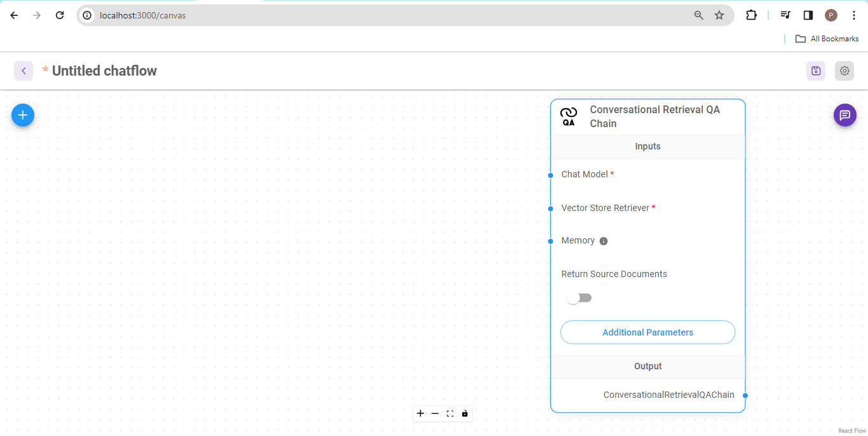The width and height of the screenshot is (868, 436).
Task: Open the browser three-dot menu
Action: (854, 15)
